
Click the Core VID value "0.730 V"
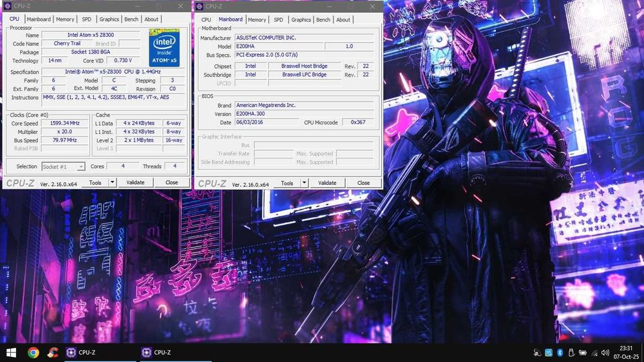pyautogui.click(x=123, y=61)
